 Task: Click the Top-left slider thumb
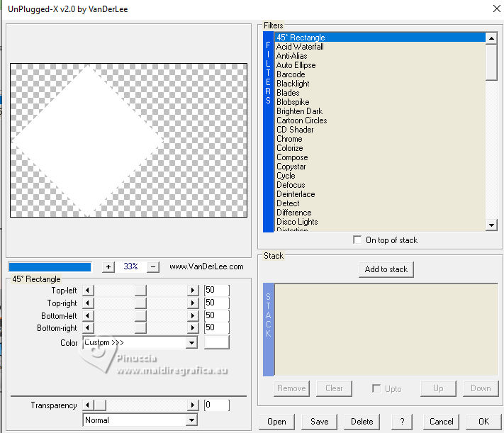(x=140, y=291)
